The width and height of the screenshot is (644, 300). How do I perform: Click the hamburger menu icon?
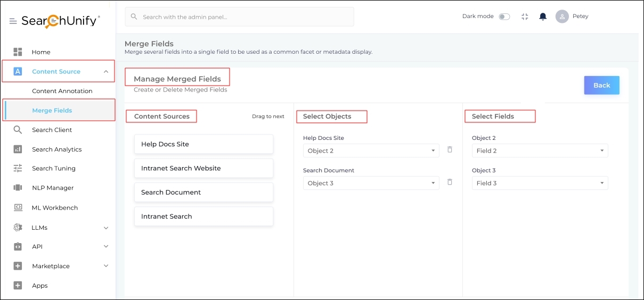[x=13, y=21]
